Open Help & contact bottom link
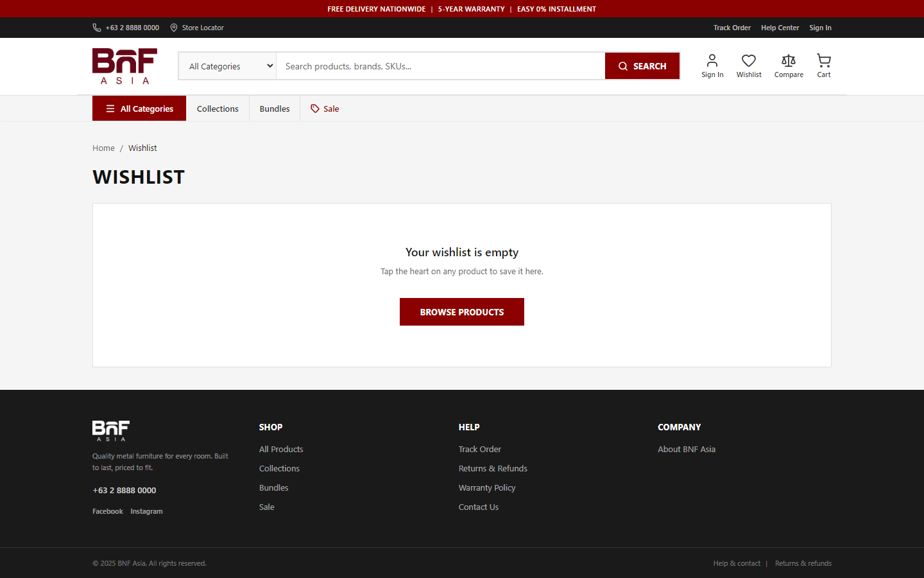The image size is (924, 578). click(x=737, y=563)
